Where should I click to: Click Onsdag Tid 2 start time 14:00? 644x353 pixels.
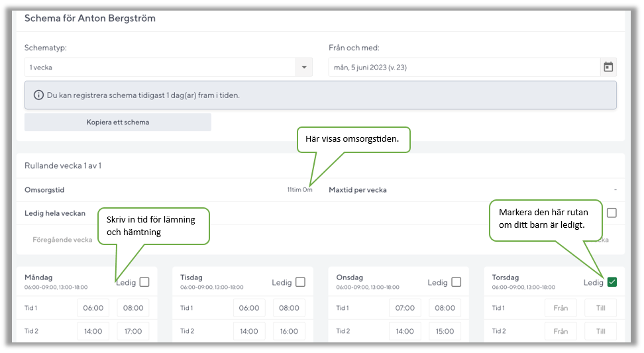point(405,331)
